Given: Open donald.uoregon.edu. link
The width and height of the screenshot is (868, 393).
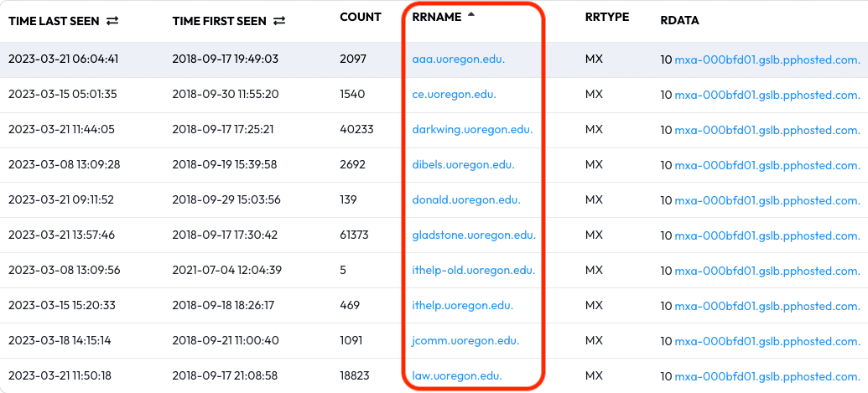Looking at the screenshot, I should tap(466, 199).
